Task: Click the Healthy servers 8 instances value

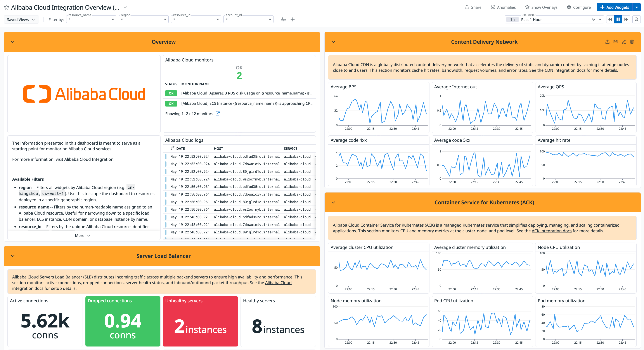Action: pos(278,326)
